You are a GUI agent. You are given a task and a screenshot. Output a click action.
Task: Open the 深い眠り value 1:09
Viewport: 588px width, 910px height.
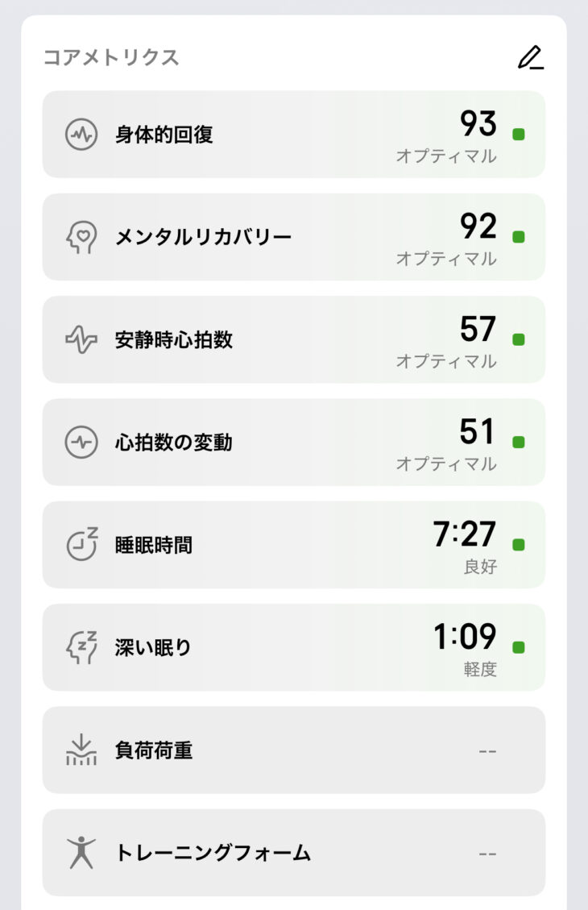tap(465, 637)
